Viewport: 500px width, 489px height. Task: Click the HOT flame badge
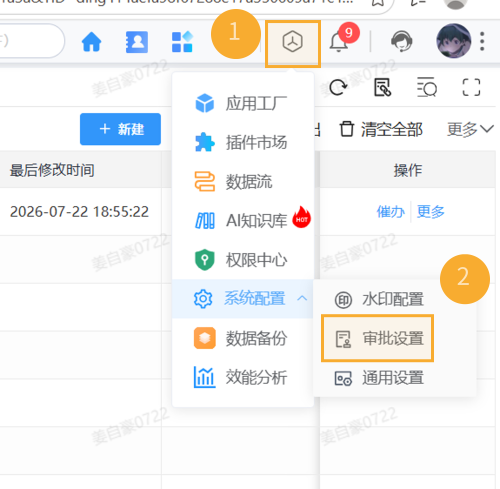click(302, 217)
